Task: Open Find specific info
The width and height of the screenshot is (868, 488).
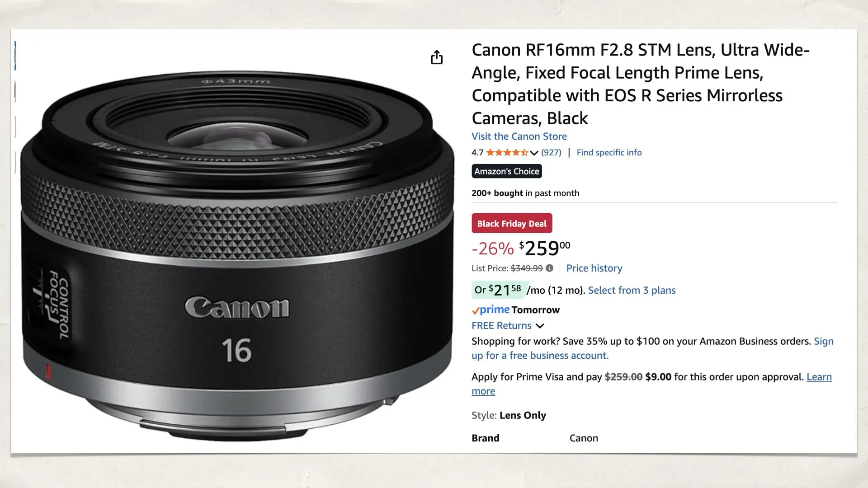Action: point(609,152)
